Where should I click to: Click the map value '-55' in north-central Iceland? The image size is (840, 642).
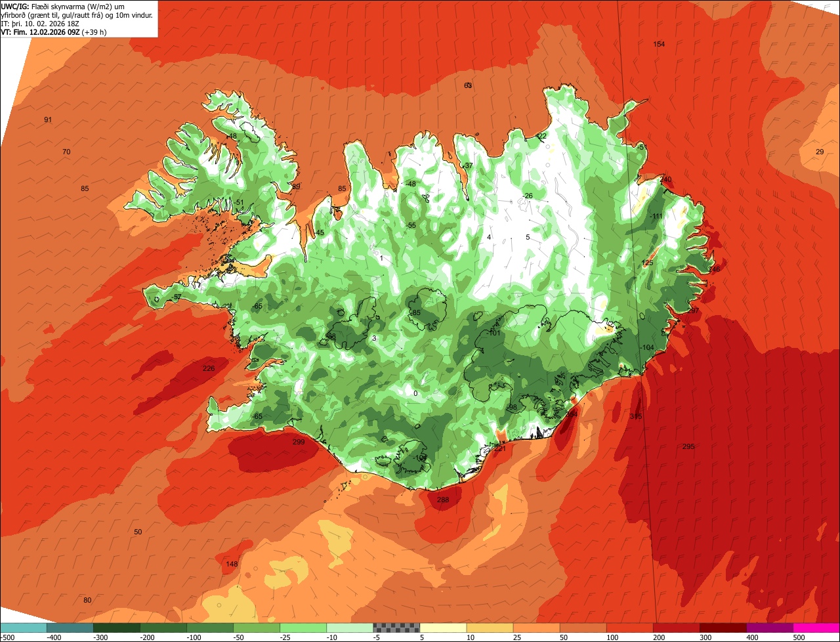tap(411, 225)
